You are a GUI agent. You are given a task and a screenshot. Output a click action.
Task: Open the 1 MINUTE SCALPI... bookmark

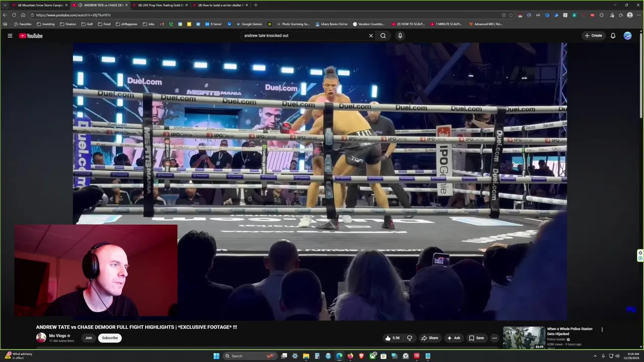(446, 24)
